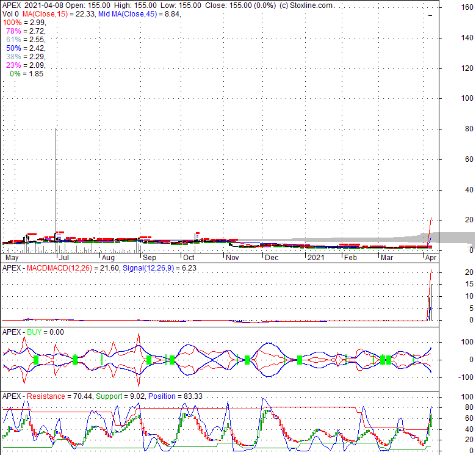Click the May label on the time axis
Viewport: 476px width, 455px height.
pyautogui.click(x=12, y=258)
